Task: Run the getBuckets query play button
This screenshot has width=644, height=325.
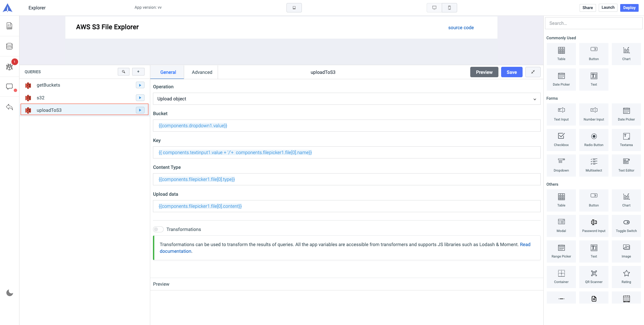Action: [x=140, y=85]
